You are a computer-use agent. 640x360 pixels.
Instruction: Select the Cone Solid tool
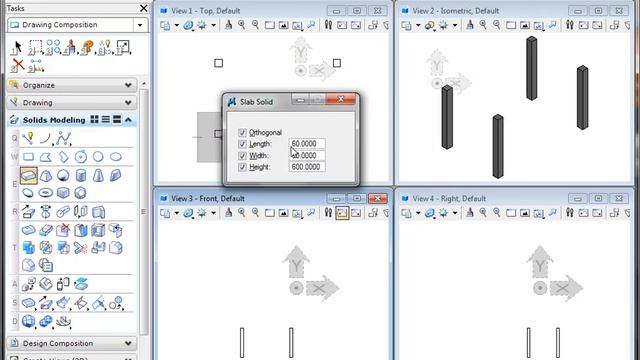(x=98, y=176)
